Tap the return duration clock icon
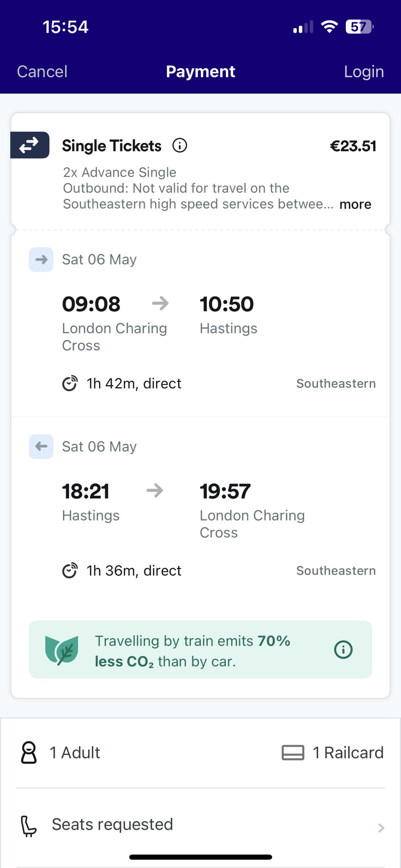The width and height of the screenshot is (401, 868). (x=70, y=571)
